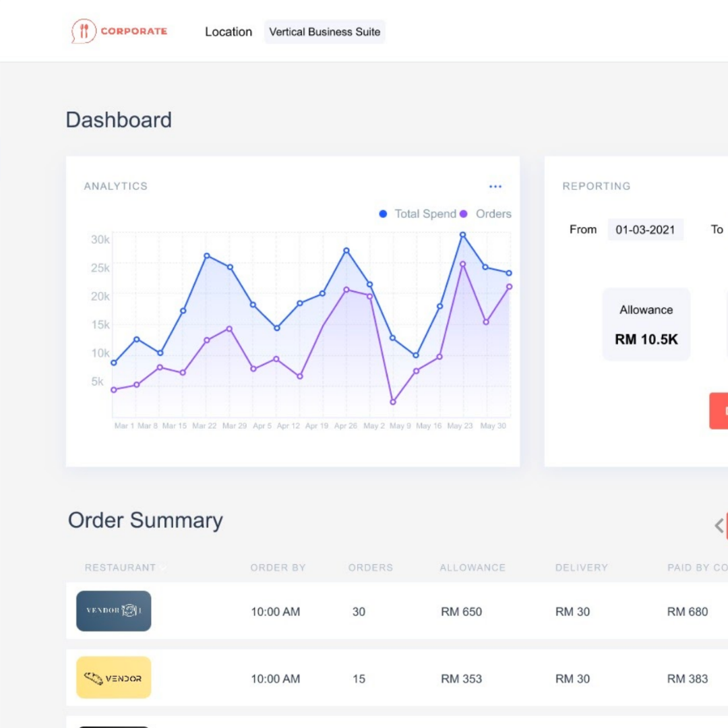The image size is (728, 728).
Task: Click the ANALYTICS panel title
Action: pyautogui.click(x=116, y=186)
